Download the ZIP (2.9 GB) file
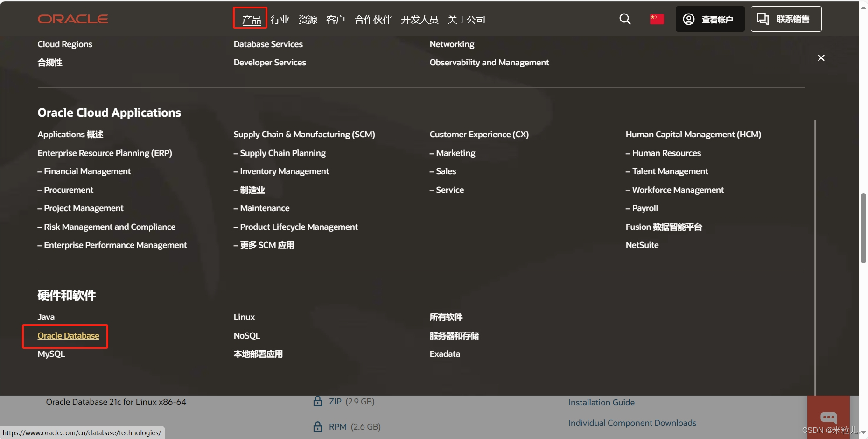 [351, 401]
